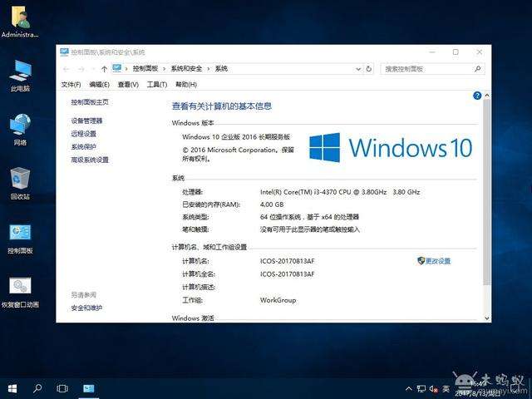The image size is (532, 399).
Task: Select computer name ICOS-20170813AF beside 计算机名
Action: 288,261
